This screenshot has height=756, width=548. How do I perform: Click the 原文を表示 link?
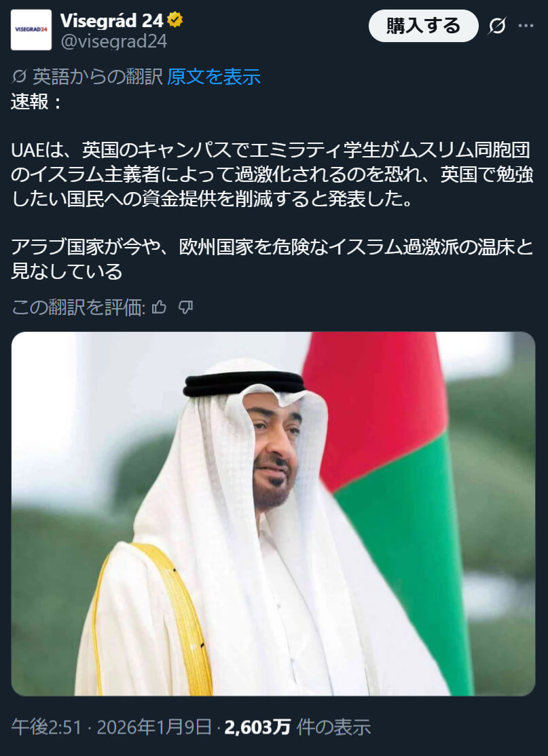[x=214, y=77]
